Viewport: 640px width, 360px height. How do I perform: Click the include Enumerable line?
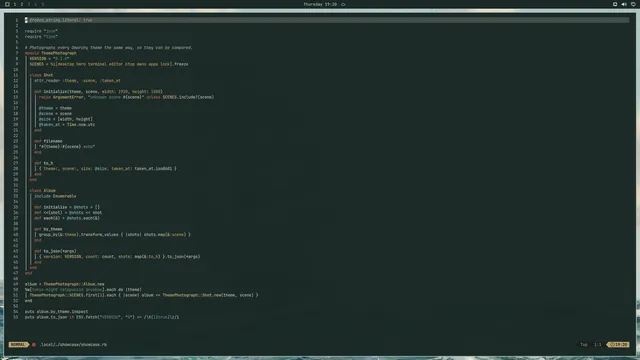[55, 196]
